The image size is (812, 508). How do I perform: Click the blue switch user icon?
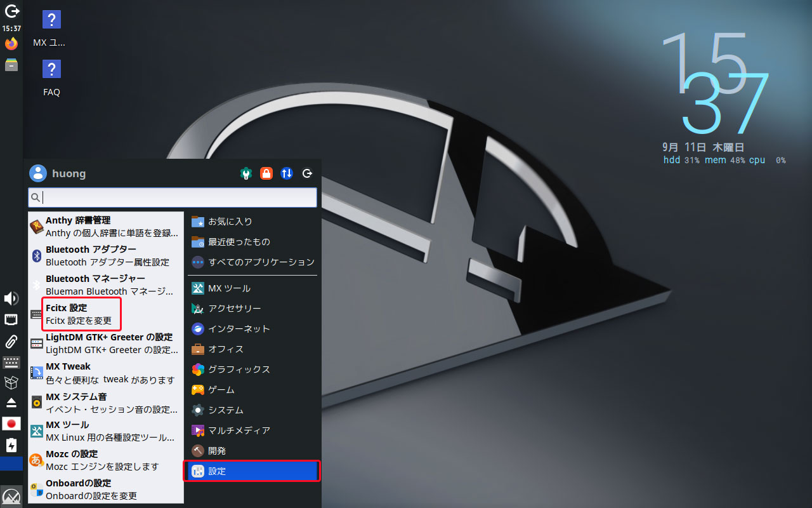[287, 173]
